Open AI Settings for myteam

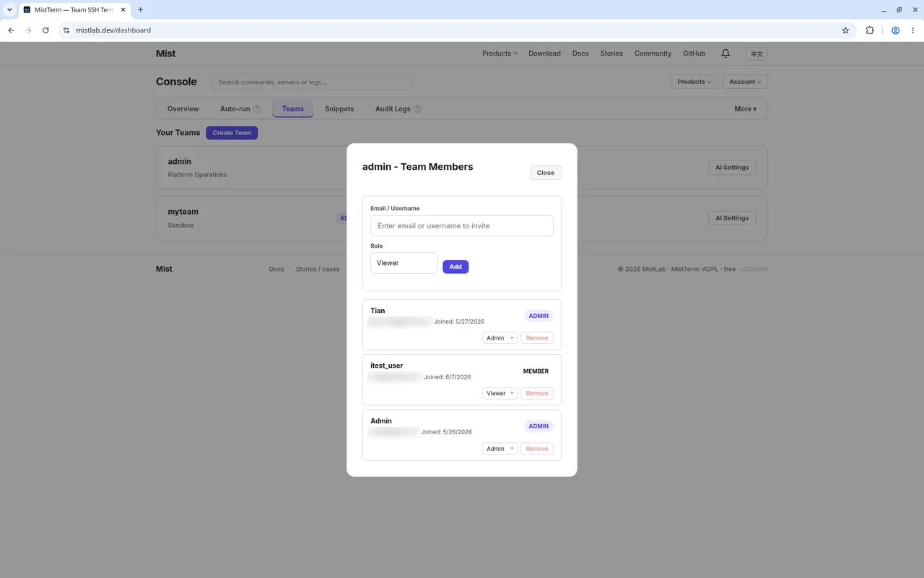pyautogui.click(x=732, y=218)
